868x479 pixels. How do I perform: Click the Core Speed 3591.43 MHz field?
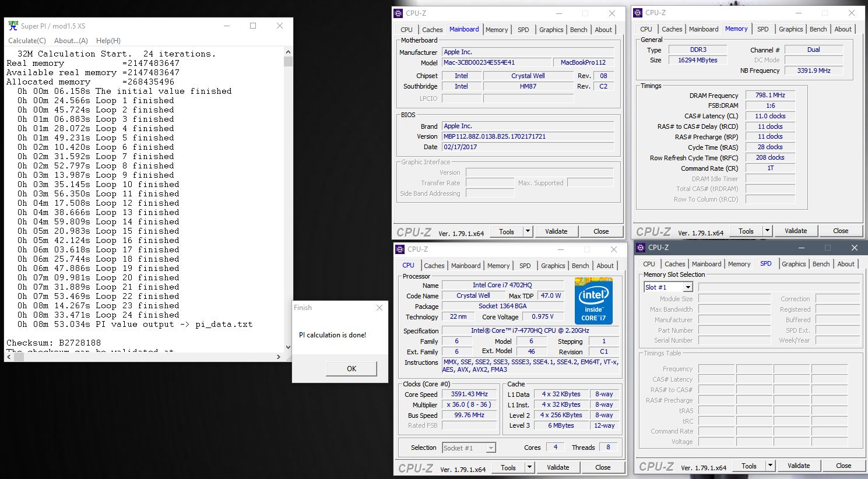pos(469,395)
